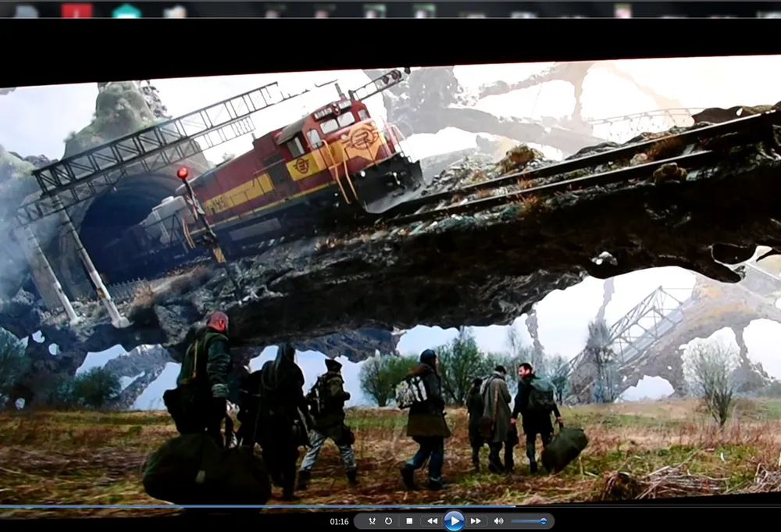The height and width of the screenshot is (532, 781).
Task: Click the white icon beside the teal icon
Action: 175,11
